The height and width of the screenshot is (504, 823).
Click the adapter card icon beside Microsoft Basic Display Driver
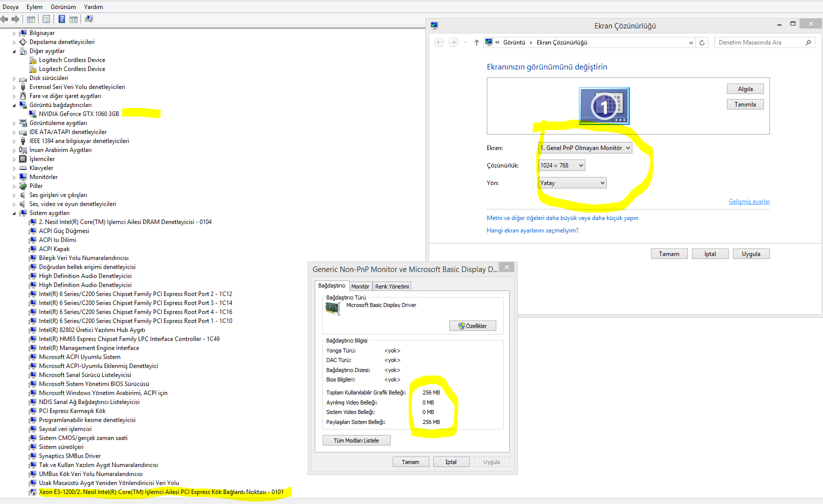click(333, 308)
